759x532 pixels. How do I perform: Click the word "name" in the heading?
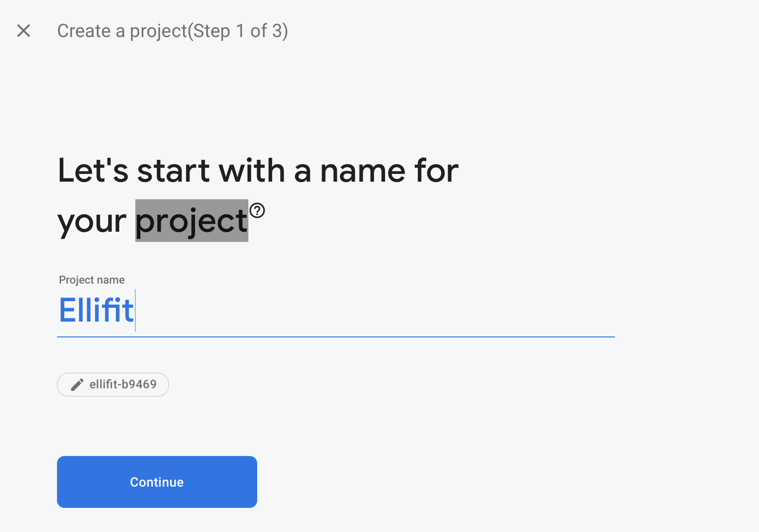[363, 171]
